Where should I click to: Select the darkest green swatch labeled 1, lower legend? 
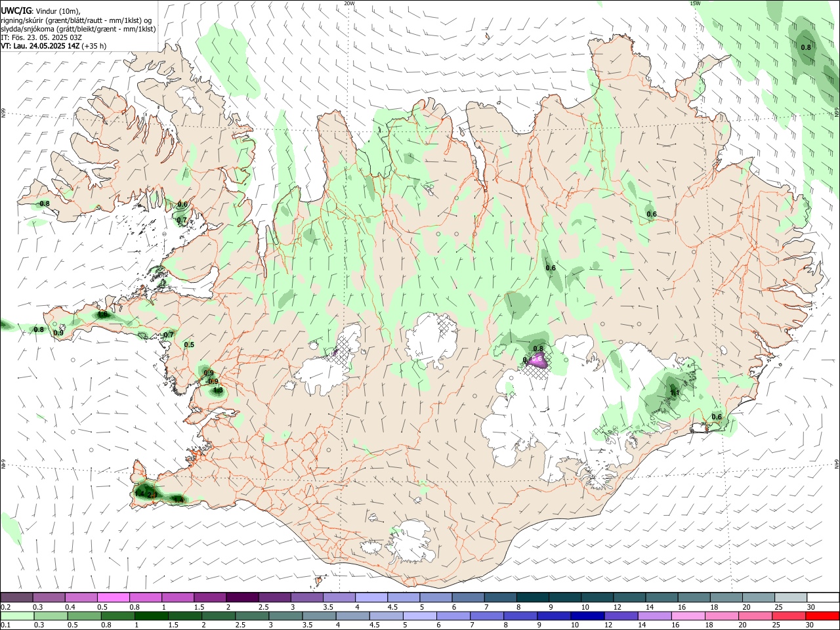(151, 616)
